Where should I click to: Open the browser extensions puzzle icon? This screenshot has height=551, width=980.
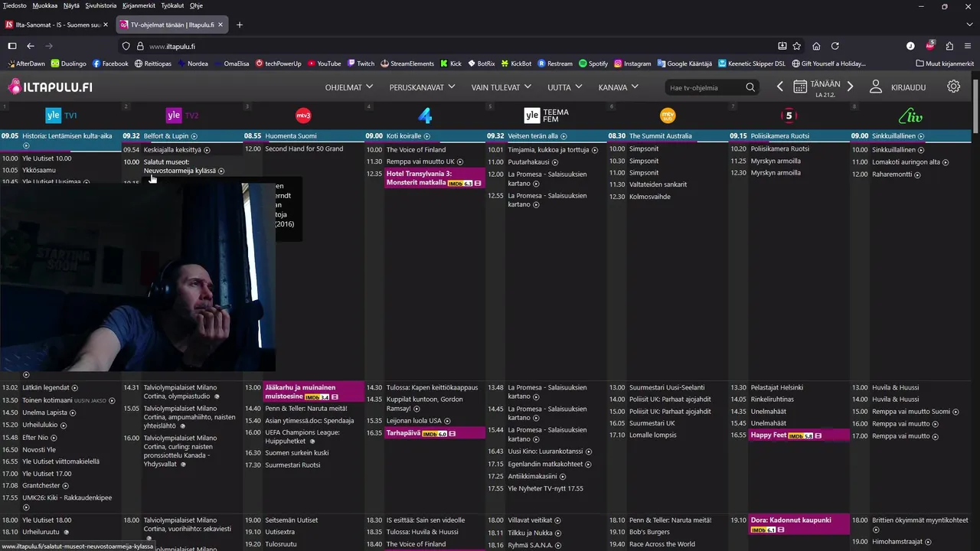pyautogui.click(x=949, y=46)
